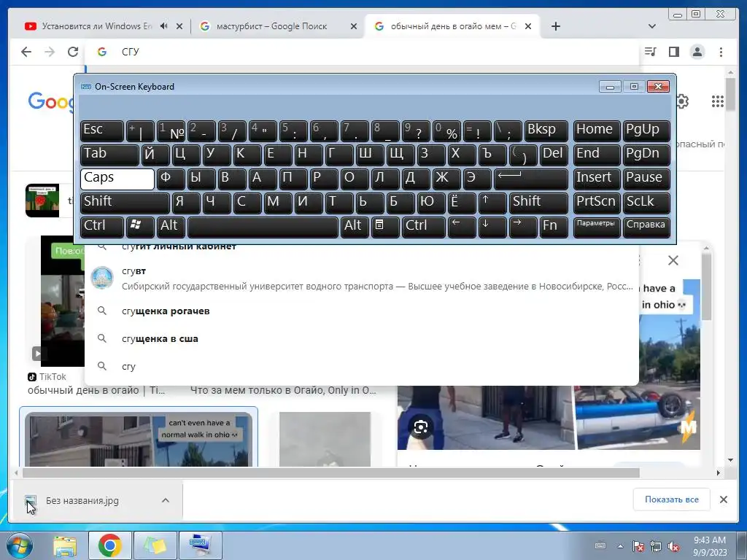
Task: Open Google settings gear icon
Action: (682, 101)
